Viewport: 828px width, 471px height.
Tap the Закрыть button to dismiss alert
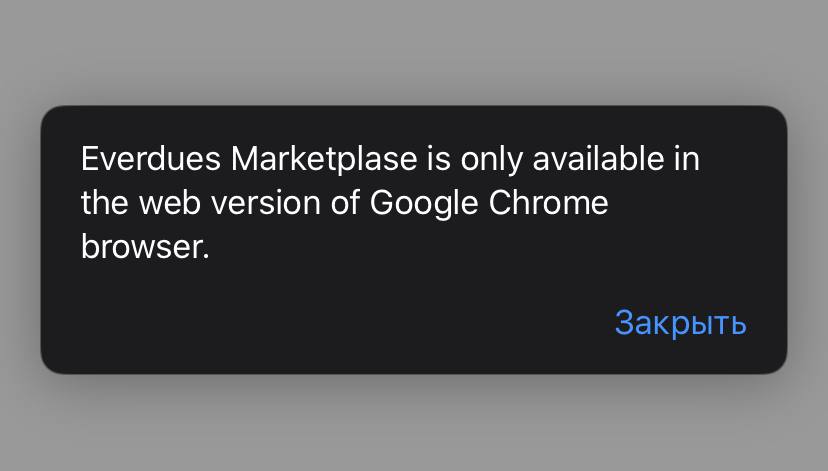coord(680,323)
